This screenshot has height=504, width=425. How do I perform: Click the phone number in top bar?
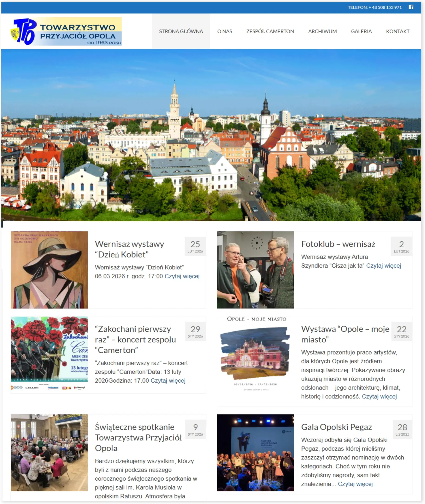375,7
